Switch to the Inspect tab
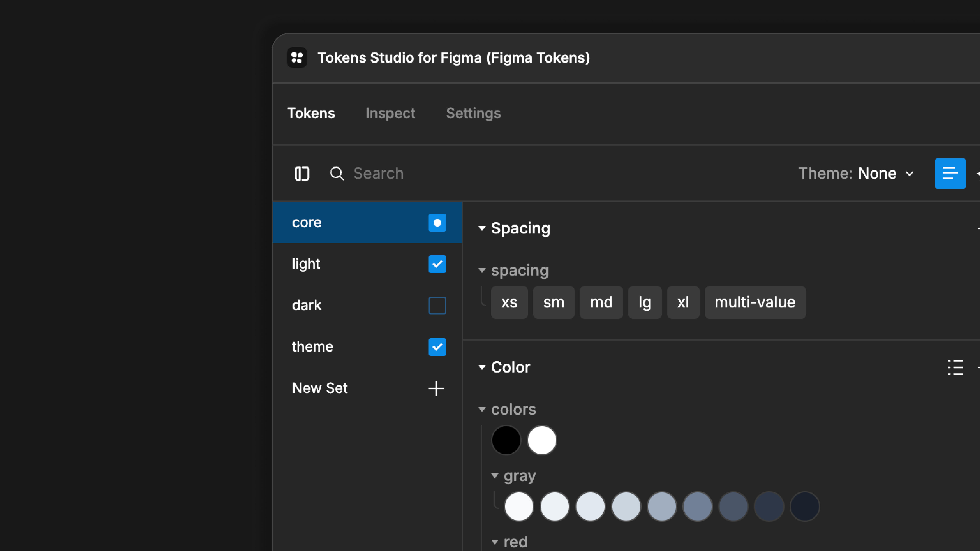This screenshot has height=551, width=980. tap(390, 113)
